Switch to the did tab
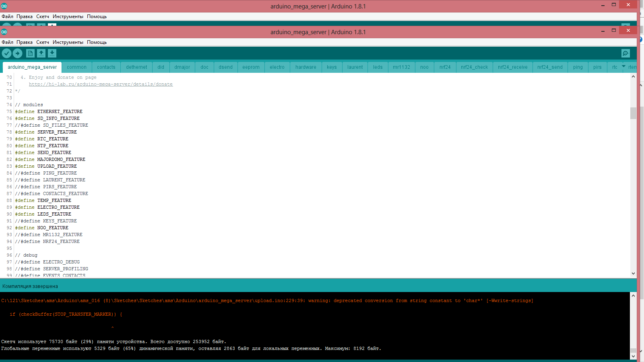Viewport: 644px width, 362px height. click(161, 67)
